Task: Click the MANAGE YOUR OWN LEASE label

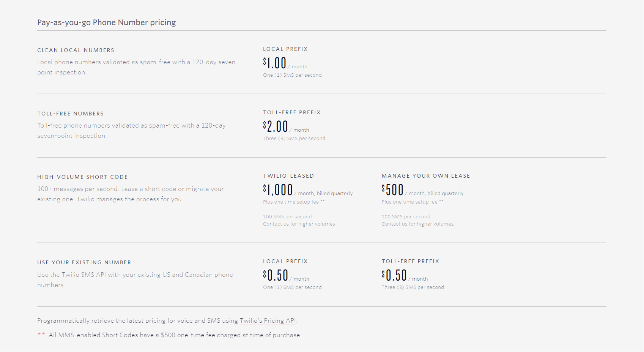Action: (x=426, y=176)
